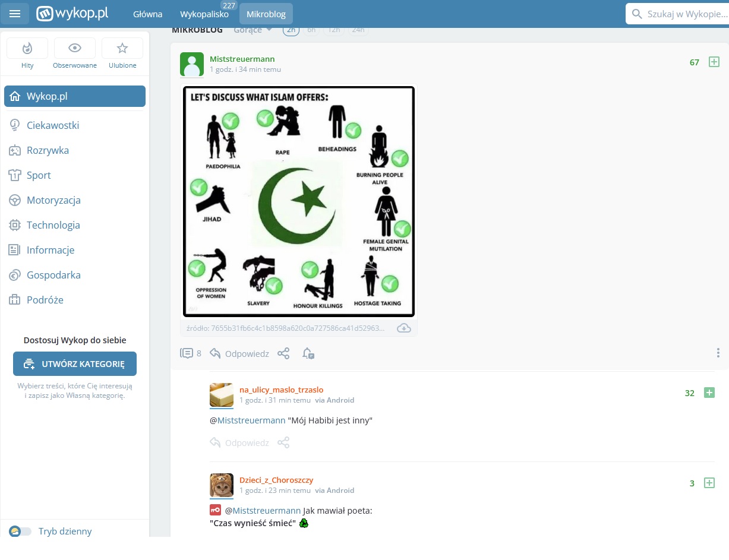The width and height of the screenshot is (729, 560).
Task: Select the 24h time filter
Action: coord(358,30)
